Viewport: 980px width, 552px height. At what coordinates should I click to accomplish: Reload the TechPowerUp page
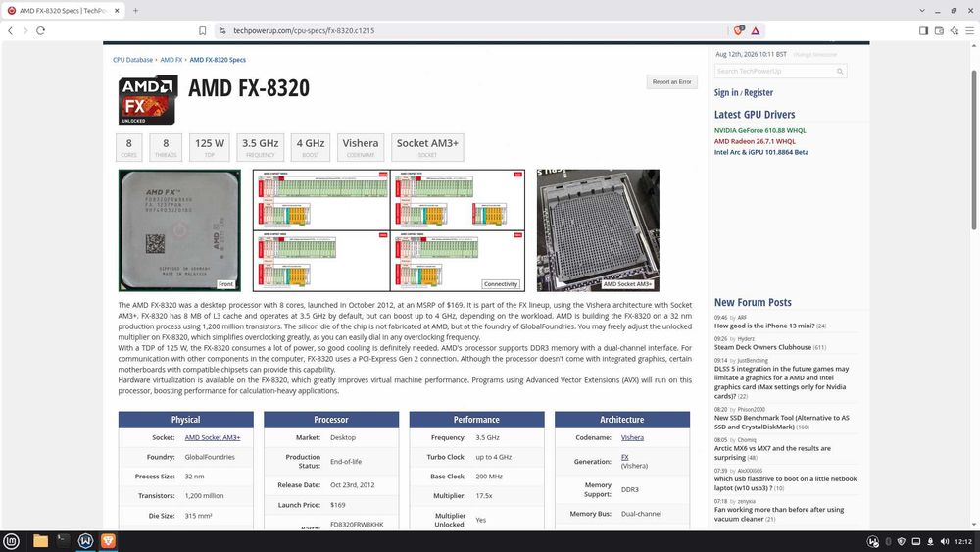(40, 30)
